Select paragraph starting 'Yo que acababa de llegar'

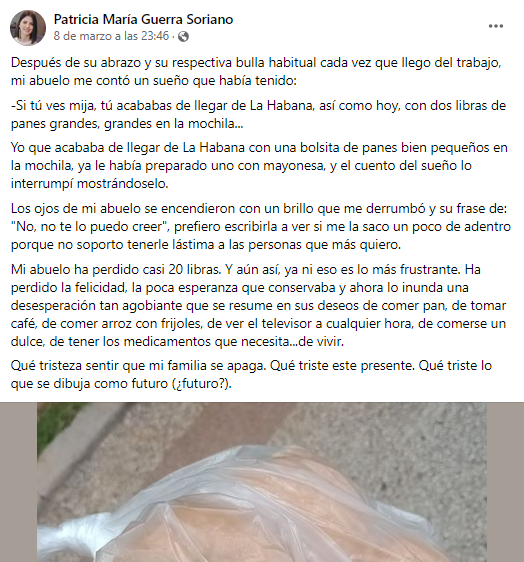click(259, 166)
